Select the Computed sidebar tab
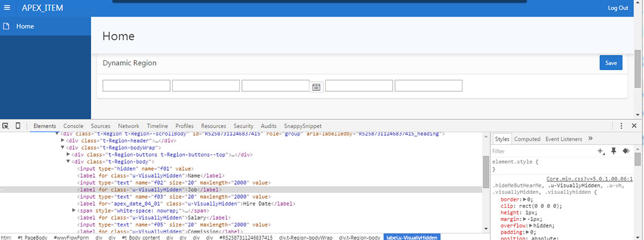The image size is (644, 240). 527,139
